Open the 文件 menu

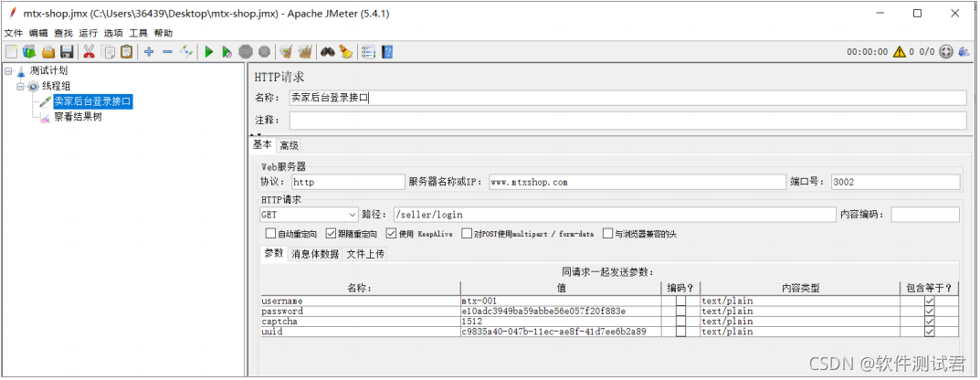[x=13, y=33]
